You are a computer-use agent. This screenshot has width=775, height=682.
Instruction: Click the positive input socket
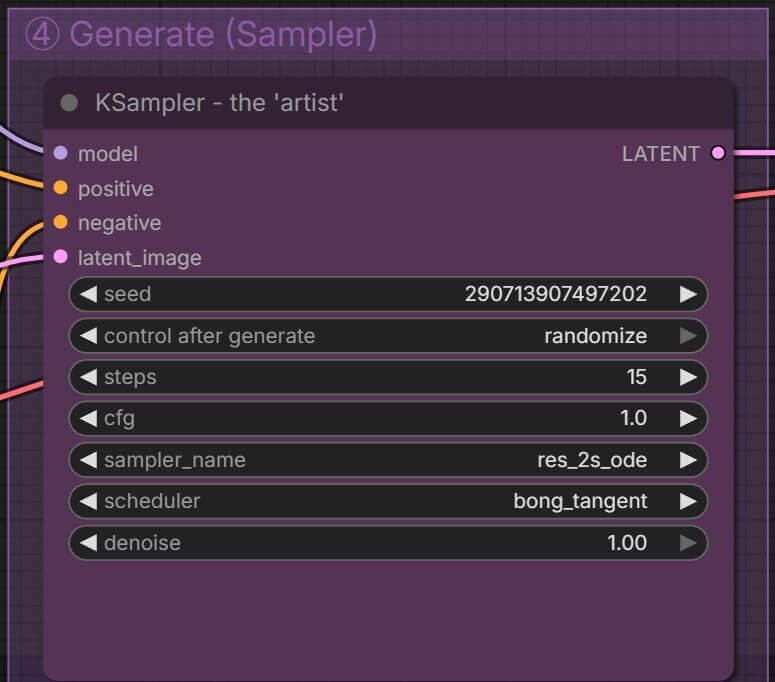click(x=60, y=188)
